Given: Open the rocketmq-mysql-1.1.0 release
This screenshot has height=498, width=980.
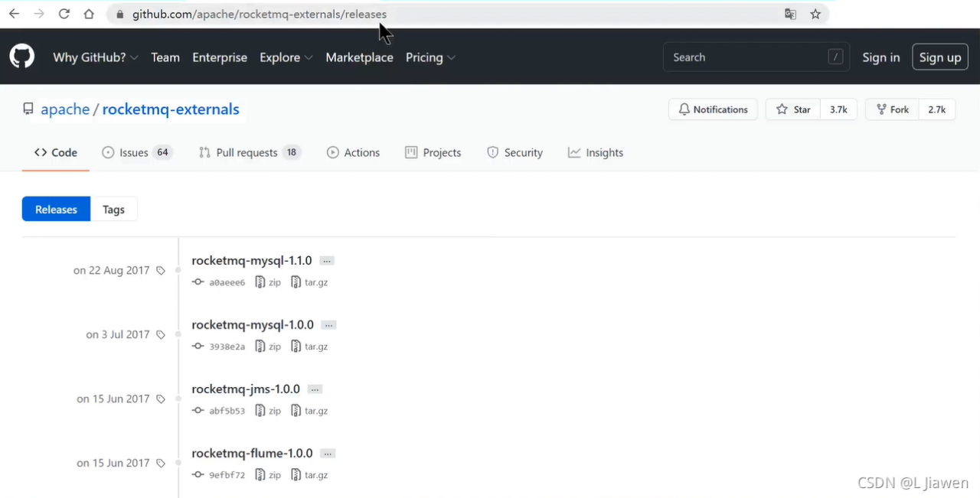Looking at the screenshot, I should point(252,261).
